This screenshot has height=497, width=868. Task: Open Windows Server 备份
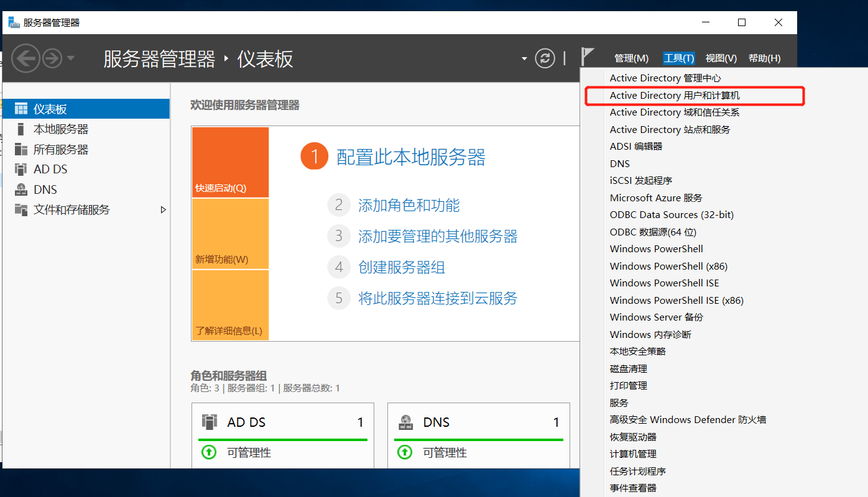(657, 317)
